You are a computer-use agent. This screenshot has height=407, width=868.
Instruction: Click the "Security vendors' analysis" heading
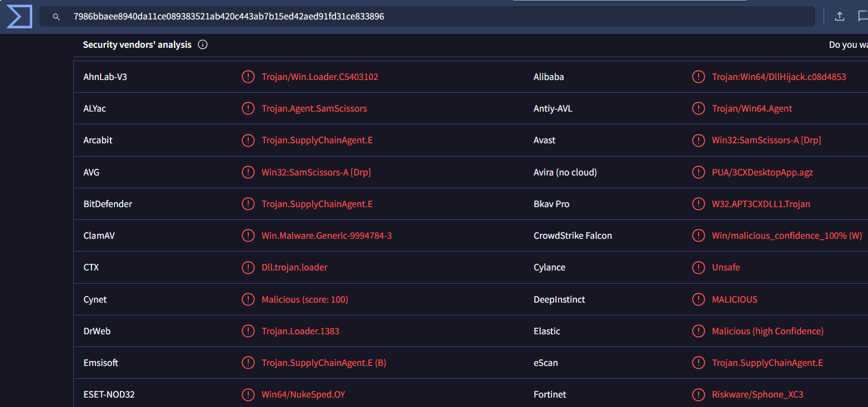pyautogui.click(x=137, y=45)
